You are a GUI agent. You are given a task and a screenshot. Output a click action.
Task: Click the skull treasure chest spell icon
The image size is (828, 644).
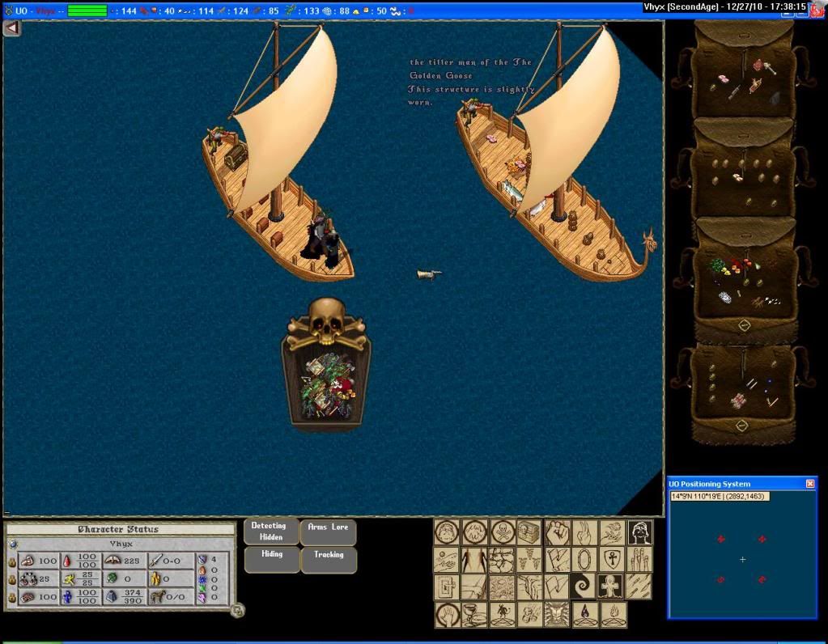[x=529, y=532]
